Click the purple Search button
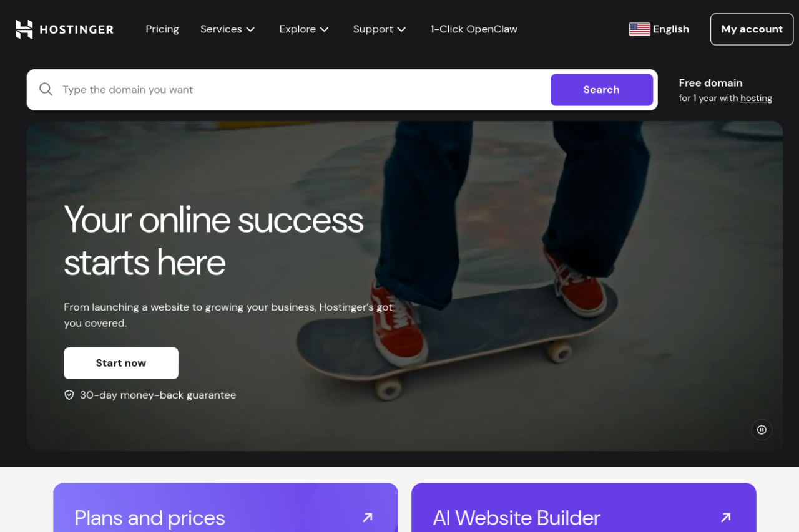This screenshot has width=799, height=532. [x=602, y=90]
